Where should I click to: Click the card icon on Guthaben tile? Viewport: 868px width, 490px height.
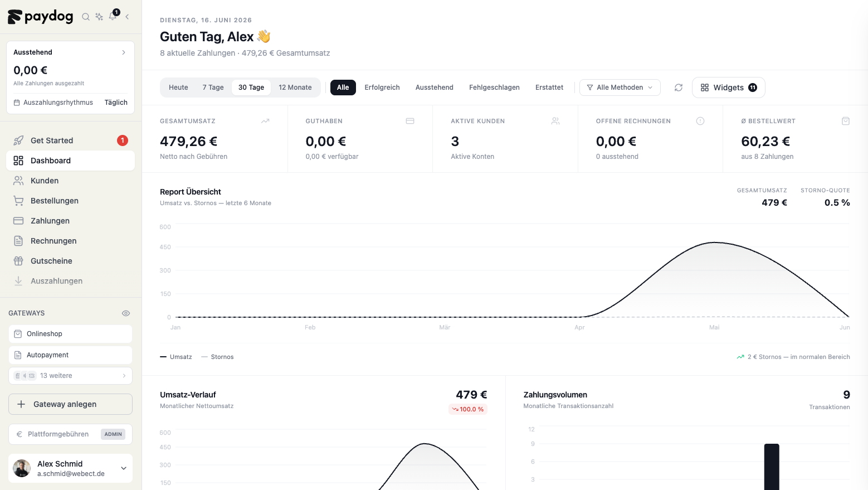[410, 121]
